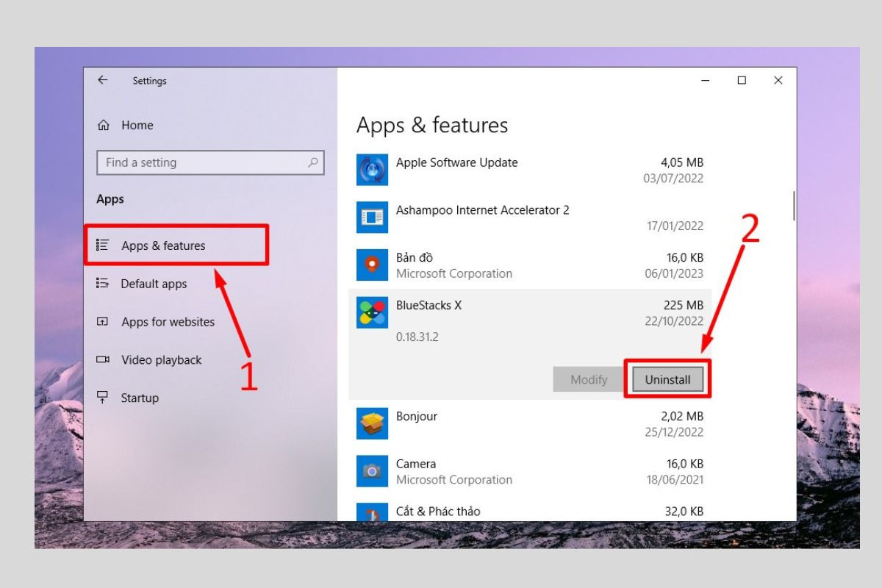Viewport: 882px width, 588px height.
Task: Select the BlueStacks X app name
Action: (429, 305)
